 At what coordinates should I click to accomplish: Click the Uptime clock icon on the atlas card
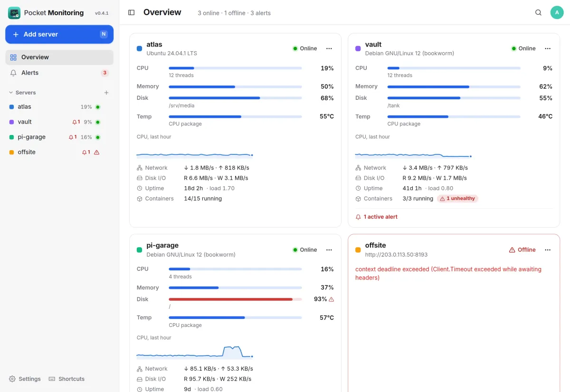pyautogui.click(x=140, y=189)
